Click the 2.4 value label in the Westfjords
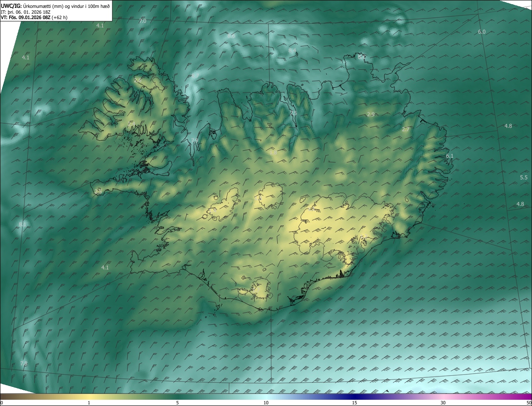Screen dimensions: 532x406 [131, 124]
